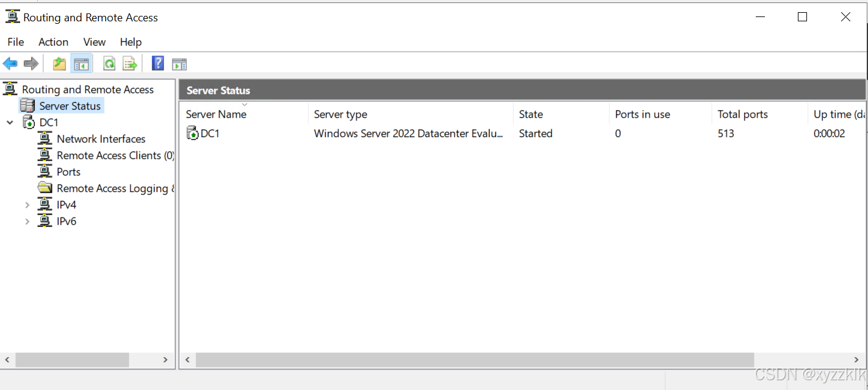
Task: Toggle Show/Hide Action Pane toolbar icon
Action: tap(179, 64)
